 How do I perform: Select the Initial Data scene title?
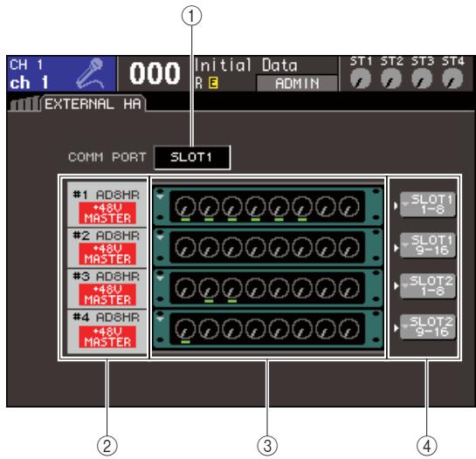(x=246, y=65)
